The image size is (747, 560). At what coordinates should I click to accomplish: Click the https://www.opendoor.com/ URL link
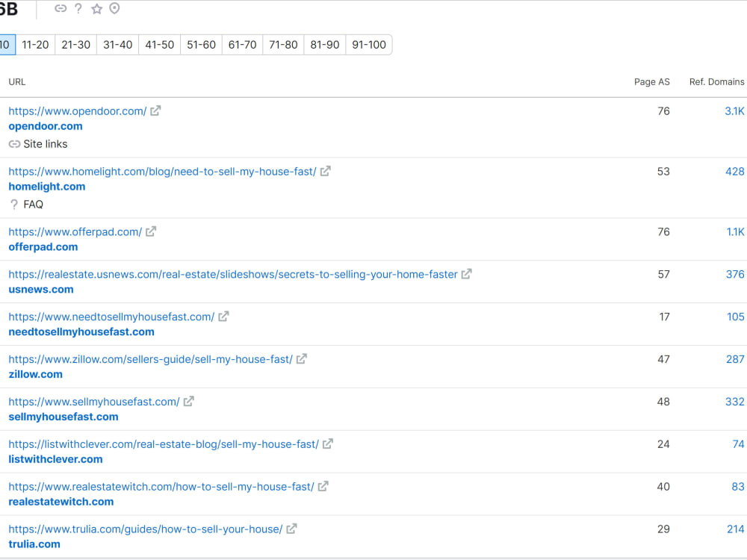pos(78,111)
